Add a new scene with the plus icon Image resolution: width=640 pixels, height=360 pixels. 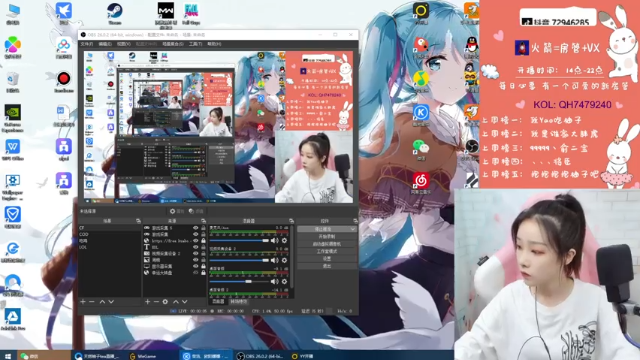83,302
